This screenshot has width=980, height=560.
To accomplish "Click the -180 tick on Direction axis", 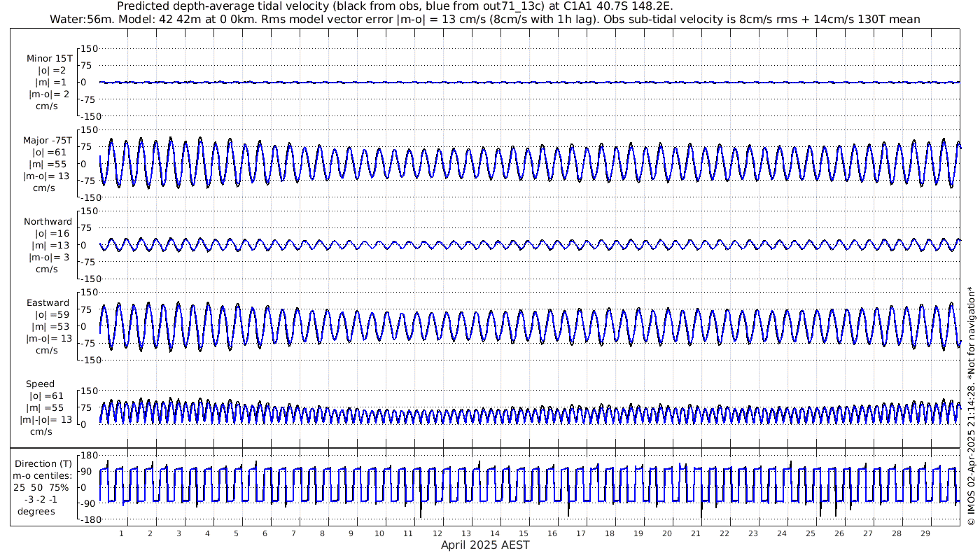I will pyautogui.click(x=87, y=519).
